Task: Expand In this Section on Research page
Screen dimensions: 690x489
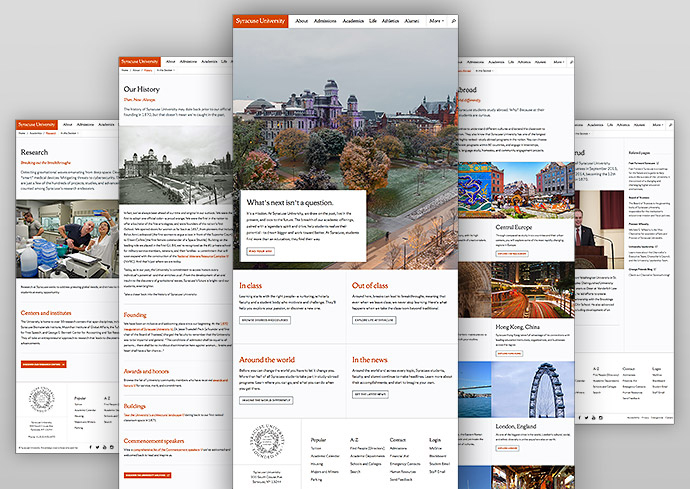Action: point(70,133)
